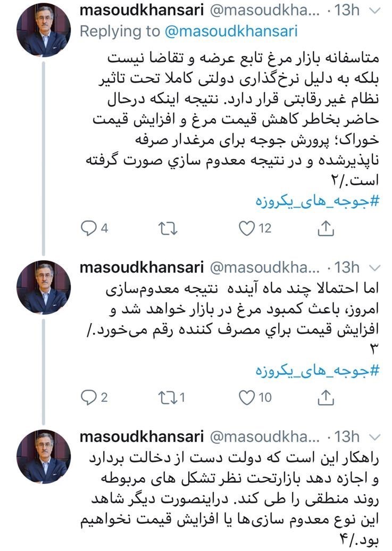Screen dimensions: 392x551
Task: Share the second tweet ending in ۳
Action: (x=325, y=397)
